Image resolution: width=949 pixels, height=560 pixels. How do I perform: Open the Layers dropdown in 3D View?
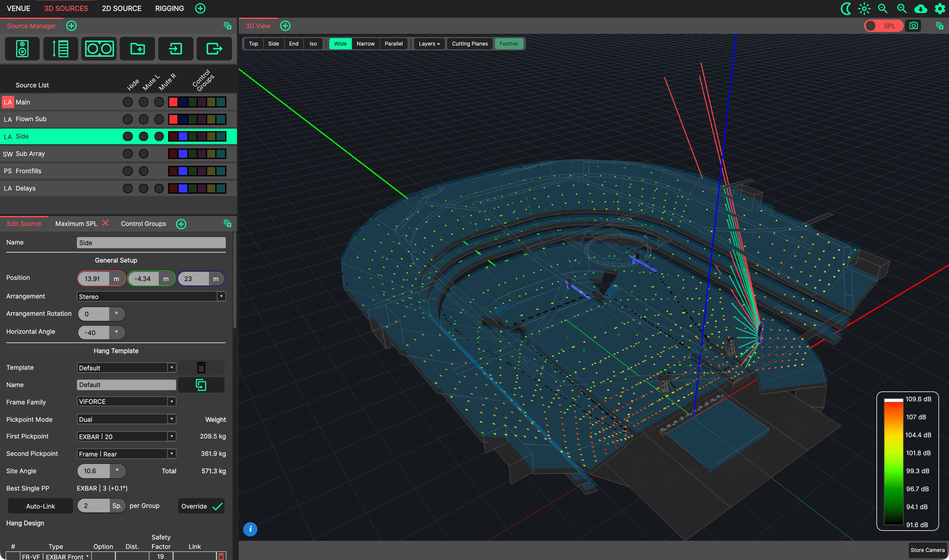tap(429, 44)
